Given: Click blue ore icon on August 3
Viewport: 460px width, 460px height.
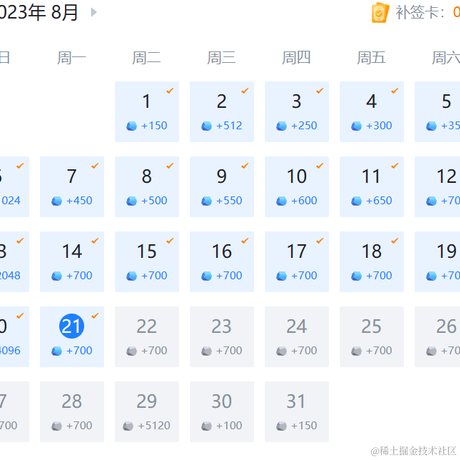Looking at the screenshot, I should (x=282, y=126).
